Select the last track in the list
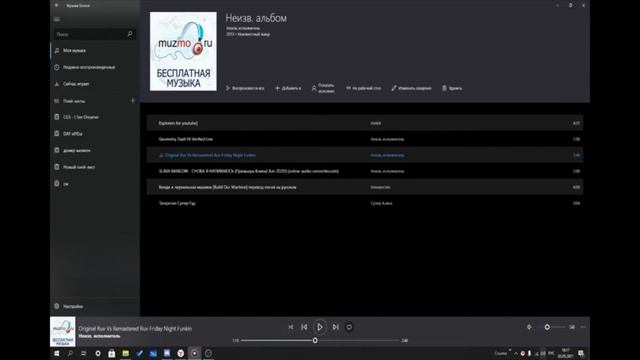Screen dimensions: 640x360 [365, 203]
